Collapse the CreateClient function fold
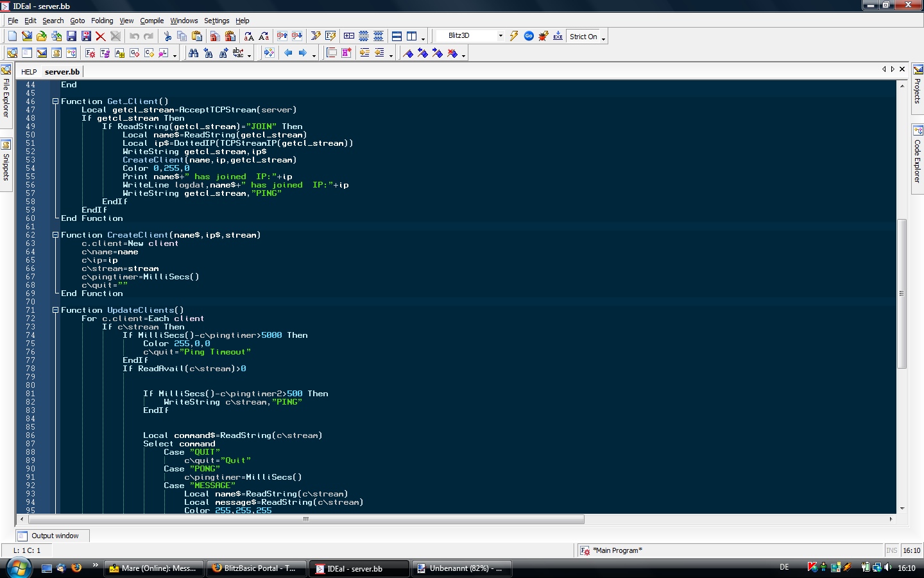The width and height of the screenshot is (924, 578). [x=55, y=235]
